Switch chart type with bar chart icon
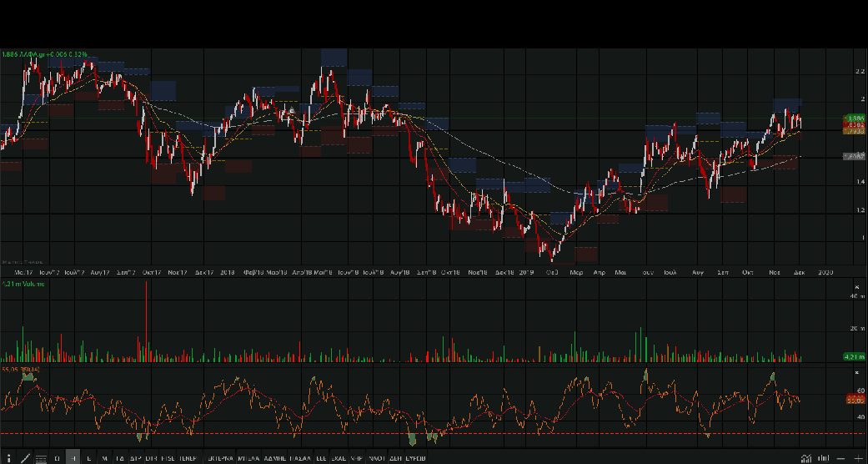 (x=823, y=458)
